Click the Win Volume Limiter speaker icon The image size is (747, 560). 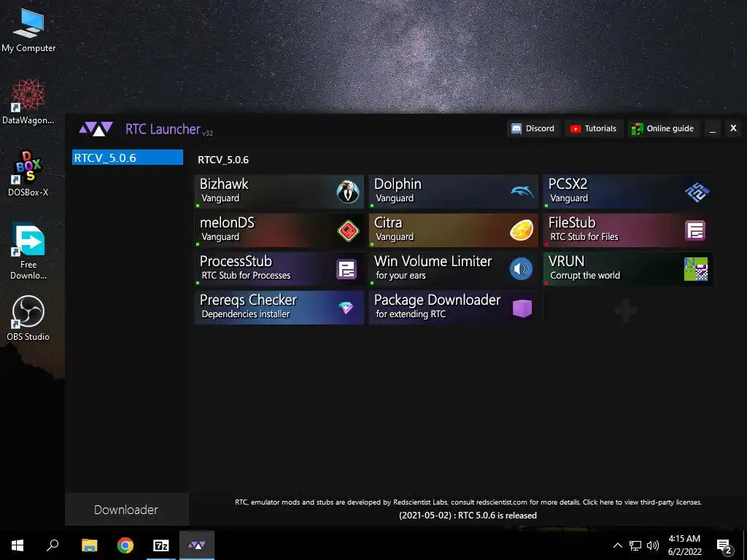(521, 269)
